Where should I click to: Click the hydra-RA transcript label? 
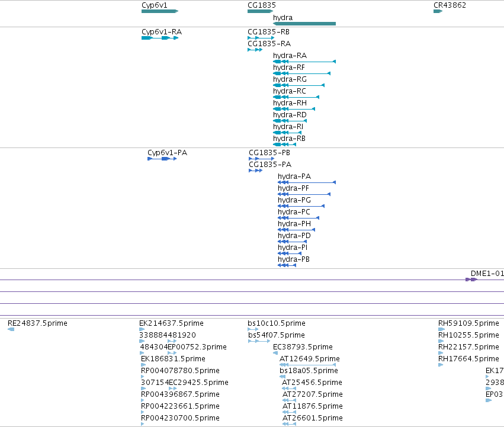coord(290,56)
